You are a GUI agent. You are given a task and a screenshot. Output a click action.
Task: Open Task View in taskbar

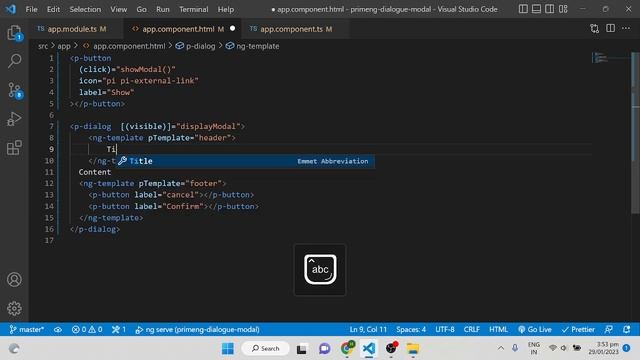pyautogui.click(x=302, y=349)
